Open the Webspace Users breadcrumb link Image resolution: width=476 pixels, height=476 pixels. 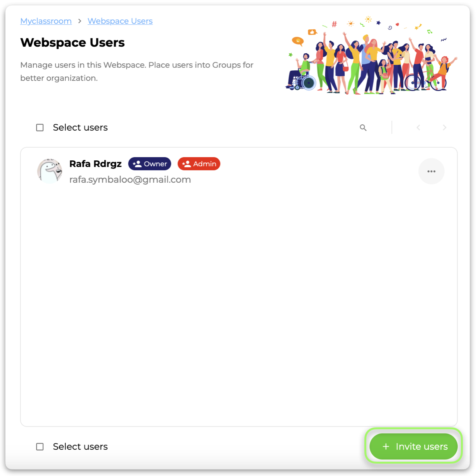pos(120,21)
